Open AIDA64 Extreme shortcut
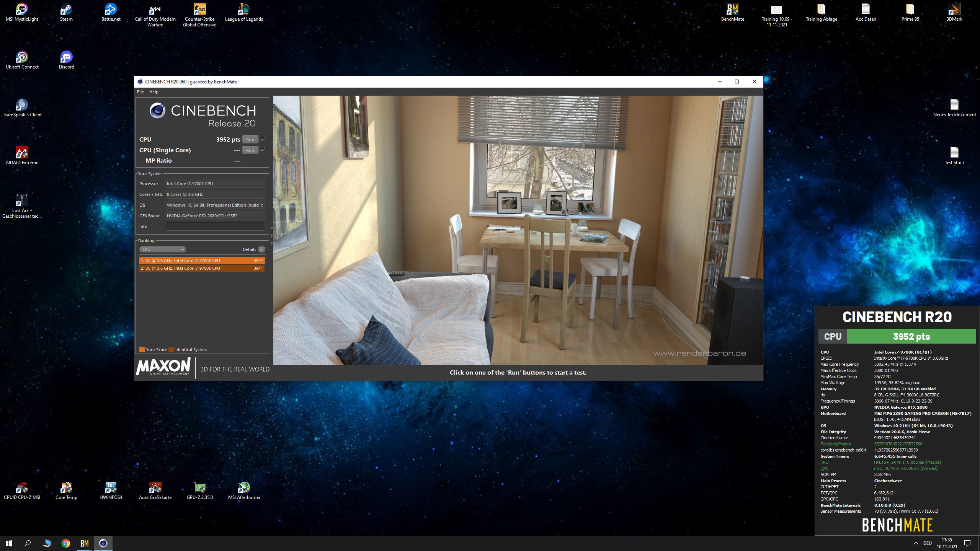 point(22,156)
